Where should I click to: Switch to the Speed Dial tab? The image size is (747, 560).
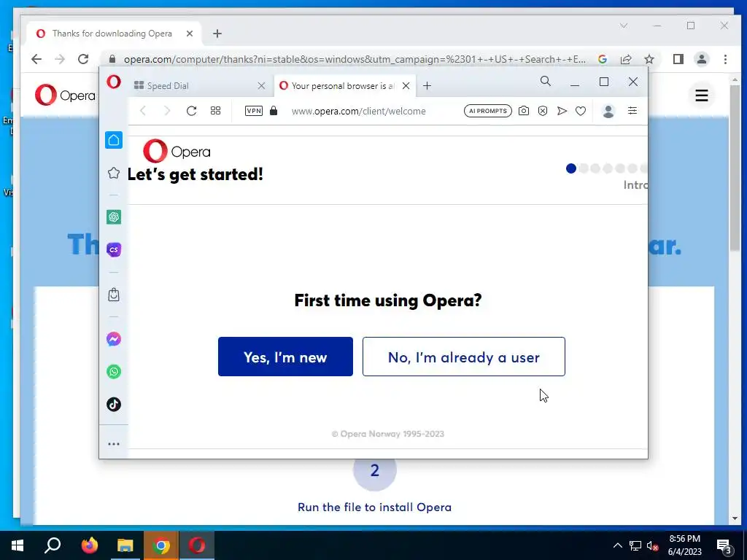[x=200, y=86]
